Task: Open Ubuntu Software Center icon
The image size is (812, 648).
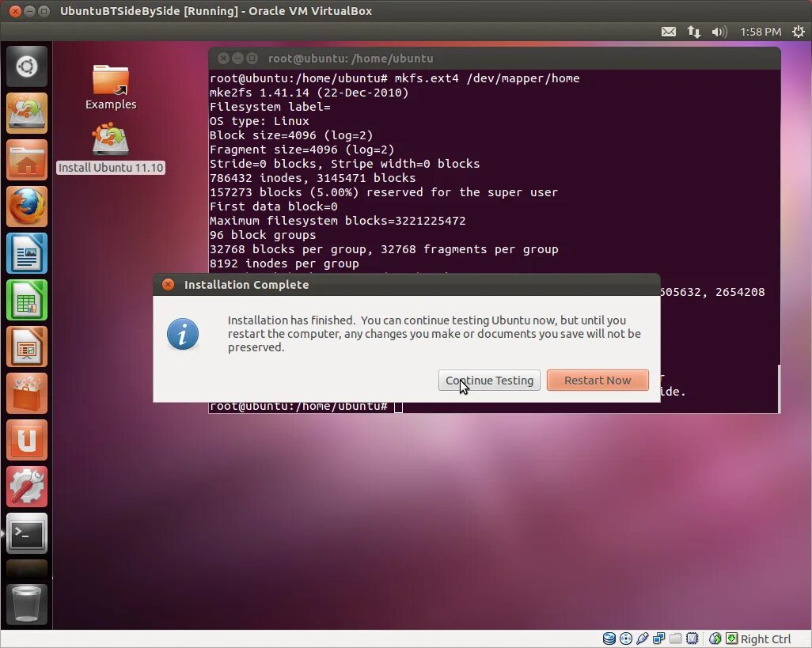Action: (27, 393)
